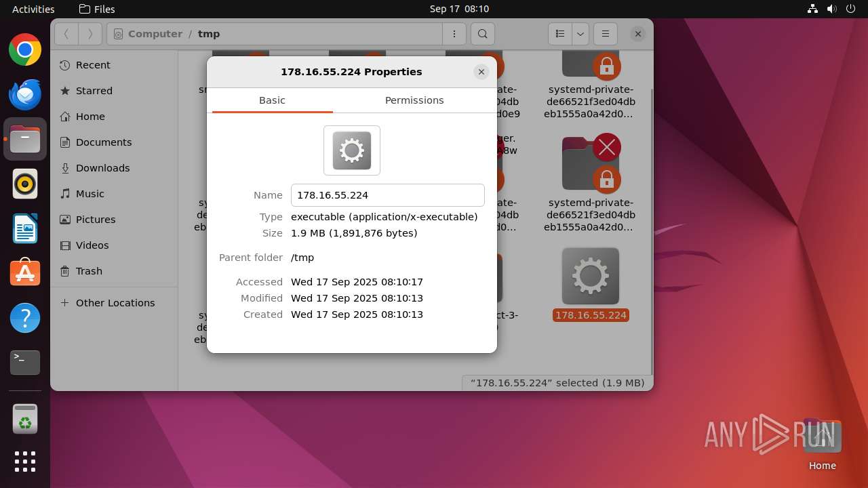
Task: Click Activities in the top bar
Action: pyautogui.click(x=33, y=9)
